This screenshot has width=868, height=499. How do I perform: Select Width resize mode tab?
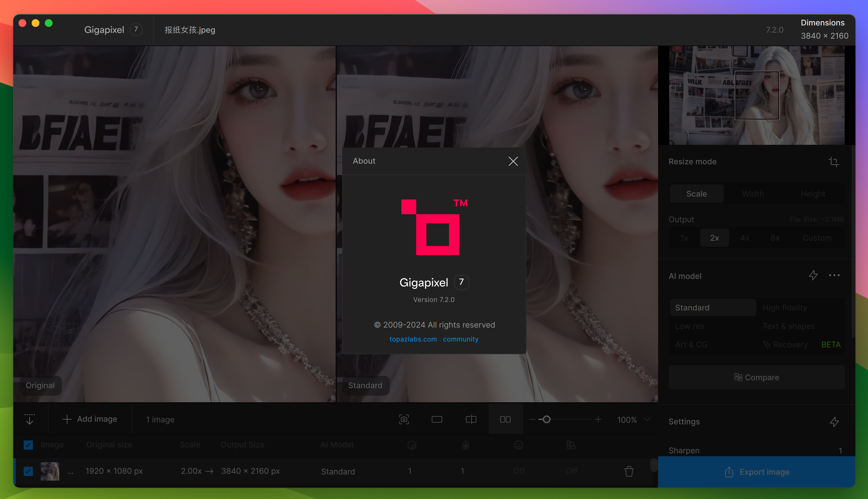(x=754, y=193)
